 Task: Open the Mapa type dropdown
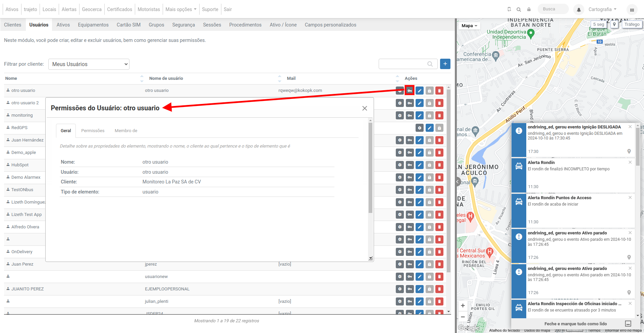(469, 26)
